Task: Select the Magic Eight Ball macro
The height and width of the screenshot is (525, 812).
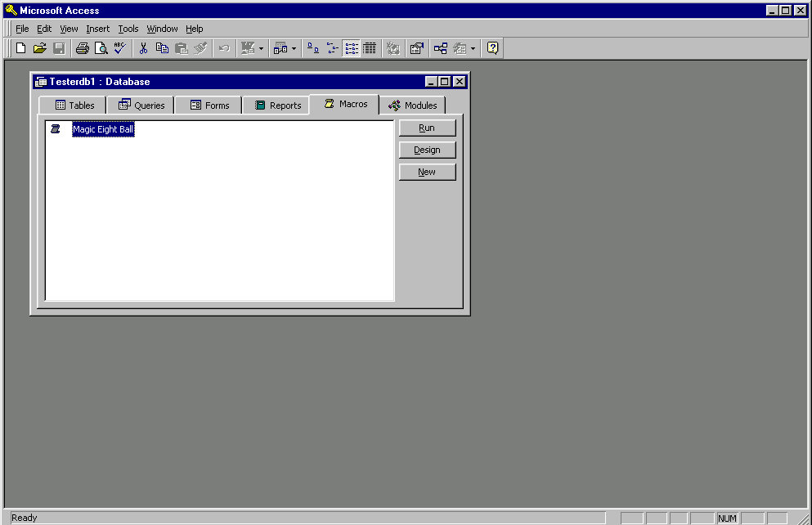Action: coord(103,129)
